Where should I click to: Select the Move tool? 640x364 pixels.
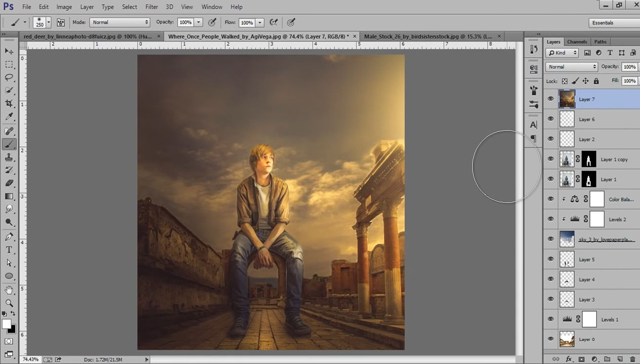(9, 51)
